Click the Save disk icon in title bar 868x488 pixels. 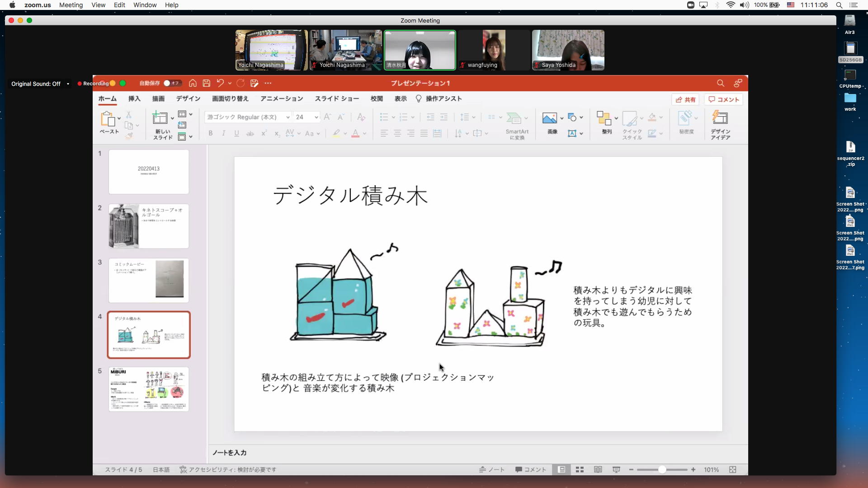point(207,83)
